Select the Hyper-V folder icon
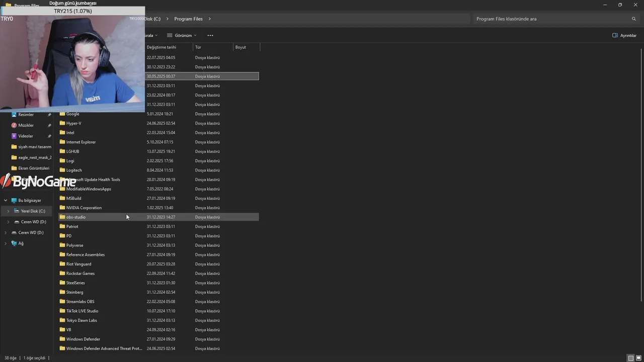The image size is (644, 362). coord(62,123)
